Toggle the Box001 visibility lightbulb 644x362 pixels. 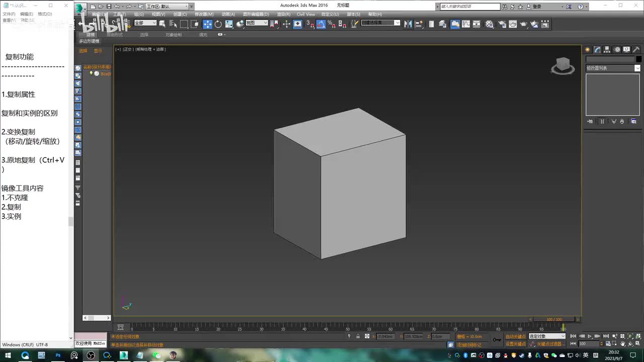[x=91, y=73]
